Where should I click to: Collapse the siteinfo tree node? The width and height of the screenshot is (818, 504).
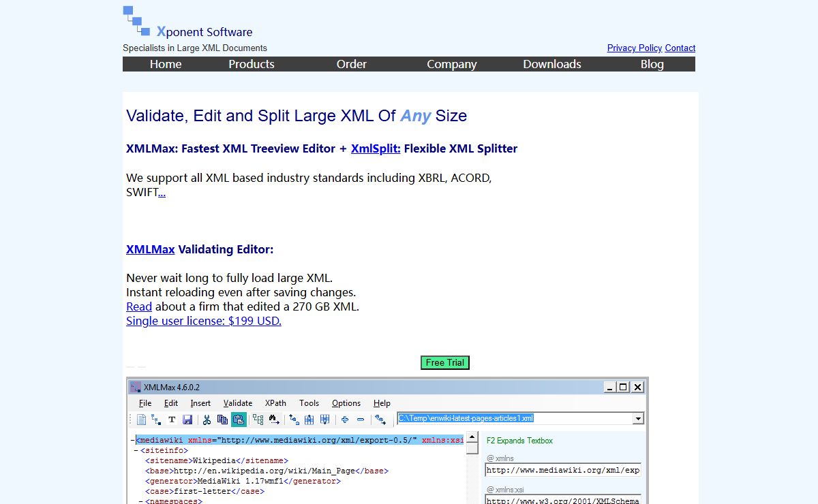pyautogui.click(x=136, y=450)
